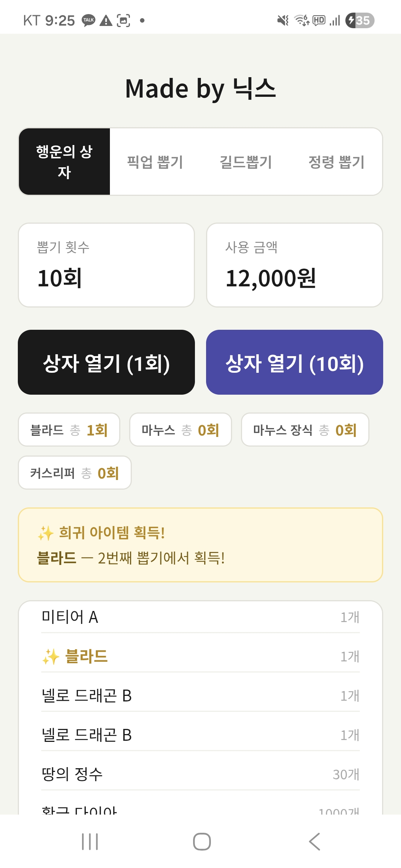This screenshot has height=868, width=401.
Task: Switch to the 픽업 뽑기 tab
Action: 155,162
